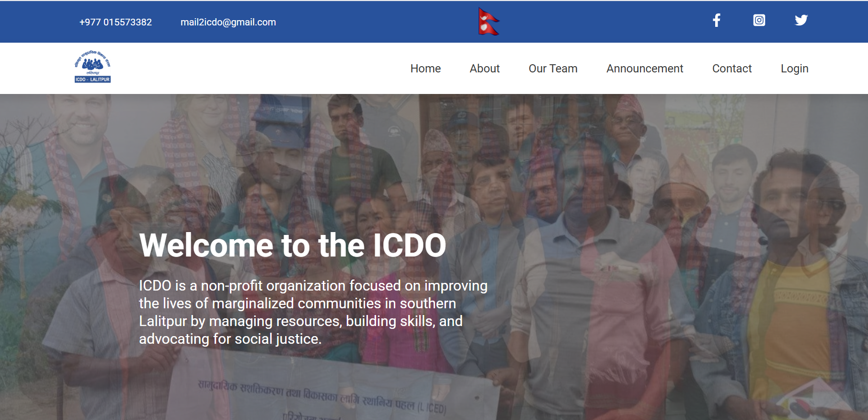Go to the Home menu item
The image size is (868, 420).
tap(425, 69)
